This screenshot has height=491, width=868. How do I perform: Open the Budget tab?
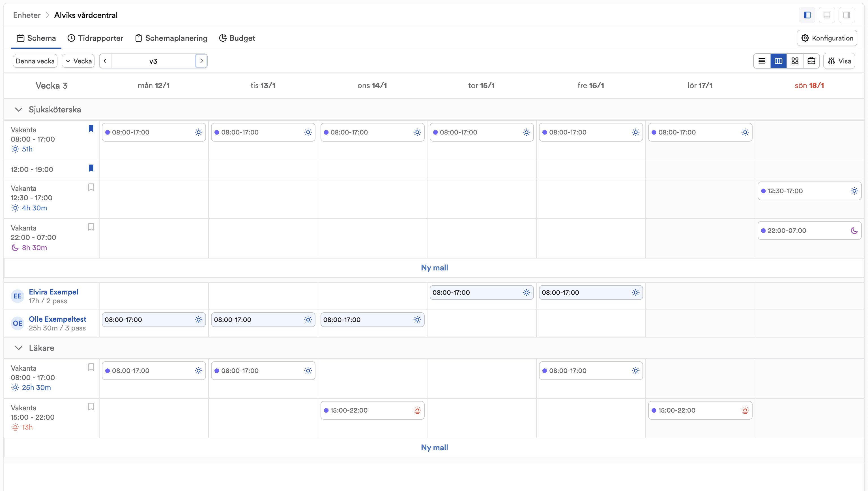click(237, 38)
